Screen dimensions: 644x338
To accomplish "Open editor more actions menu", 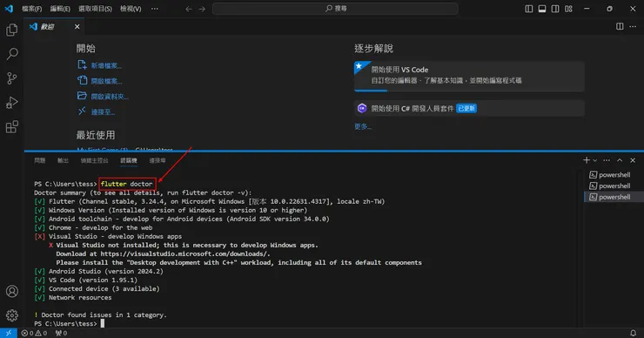I will coord(633,26).
